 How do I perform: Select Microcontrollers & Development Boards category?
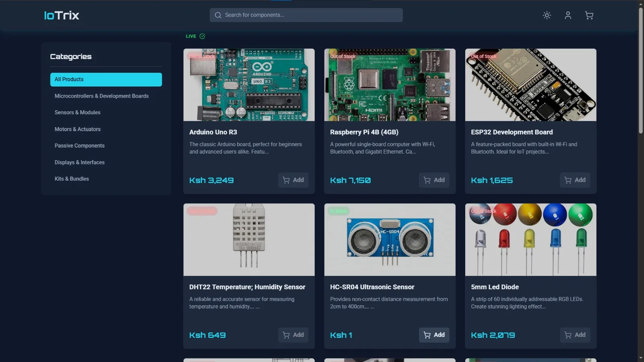106,96
